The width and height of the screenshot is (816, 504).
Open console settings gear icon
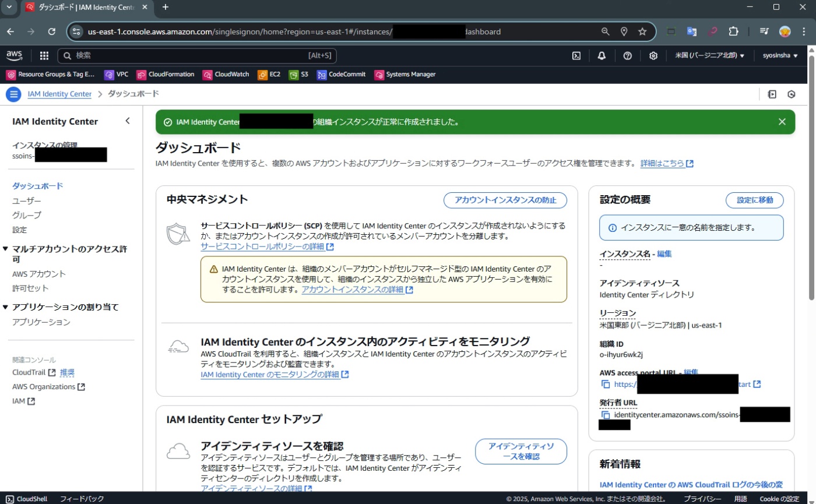pos(653,56)
